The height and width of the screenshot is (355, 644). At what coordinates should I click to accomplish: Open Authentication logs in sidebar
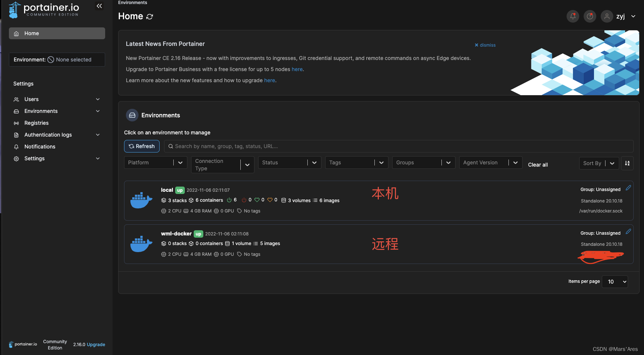click(57, 135)
